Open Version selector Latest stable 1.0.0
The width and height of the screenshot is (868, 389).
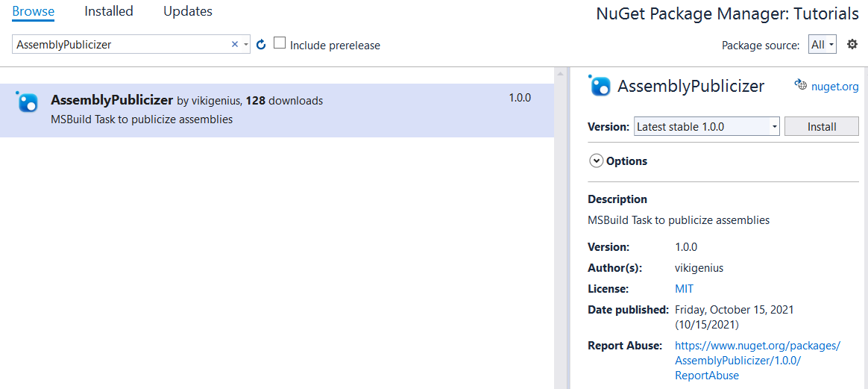click(706, 126)
